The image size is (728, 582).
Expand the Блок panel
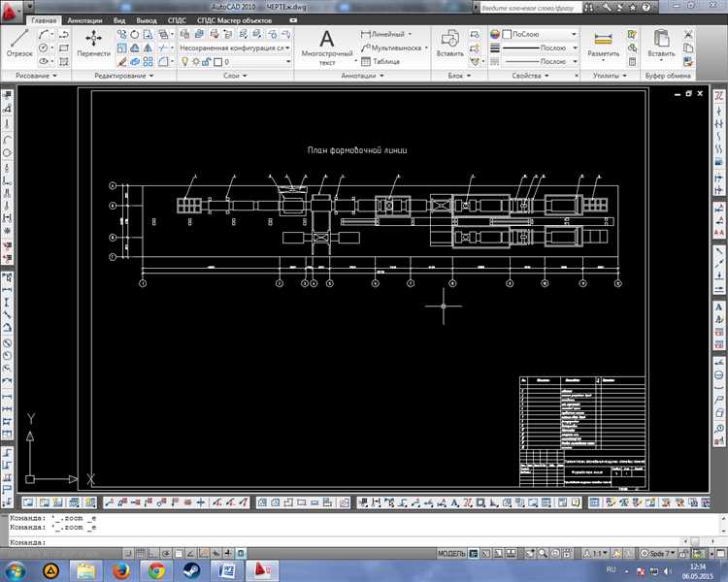pyautogui.click(x=459, y=76)
